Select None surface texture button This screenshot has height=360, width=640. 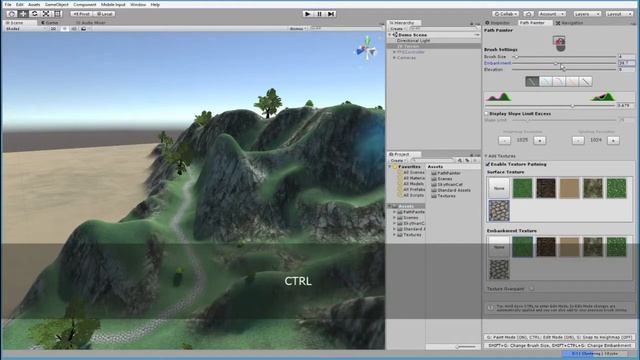(x=499, y=188)
